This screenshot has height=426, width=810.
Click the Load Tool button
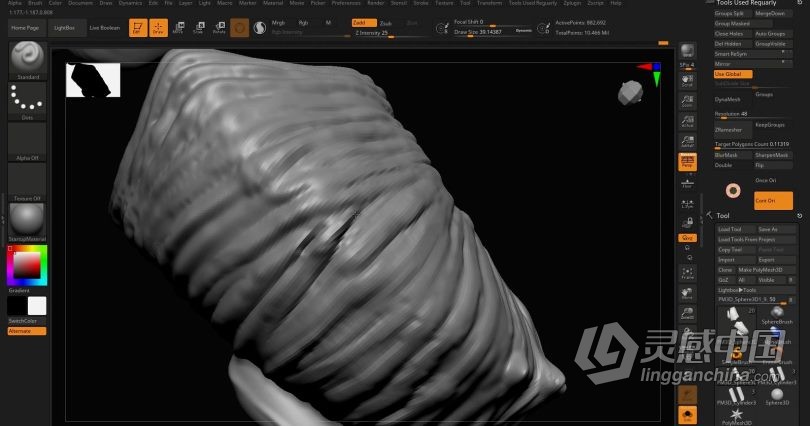[x=735, y=229]
